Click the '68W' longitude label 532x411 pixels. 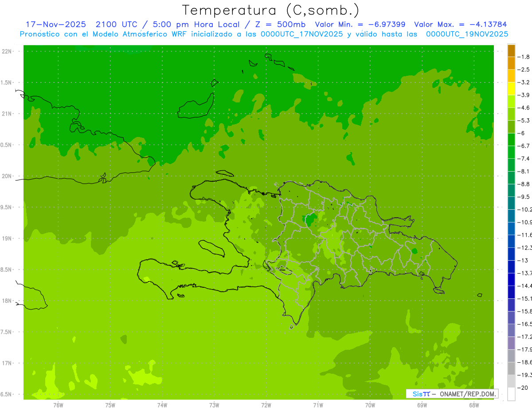click(474, 405)
